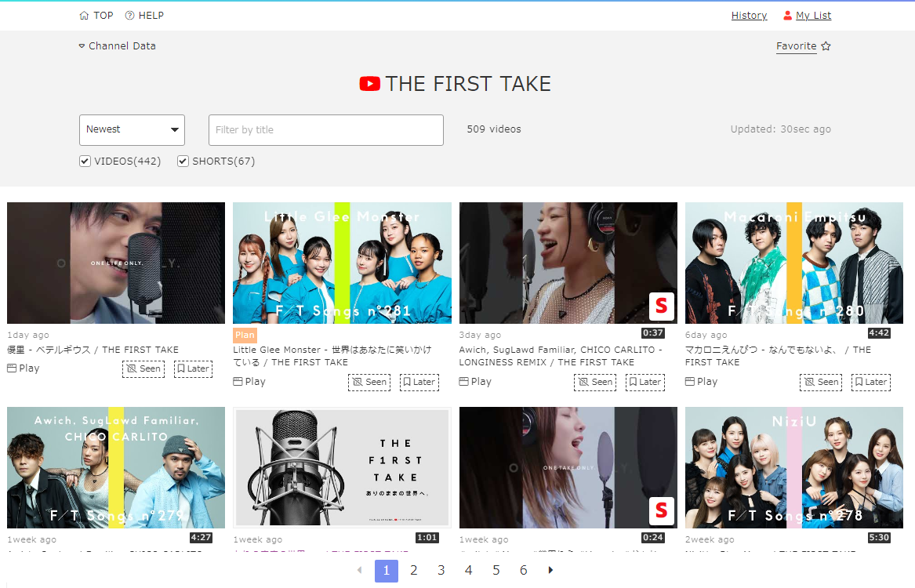Select page 1 in pagination
The image size is (915, 588).
(387, 571)
